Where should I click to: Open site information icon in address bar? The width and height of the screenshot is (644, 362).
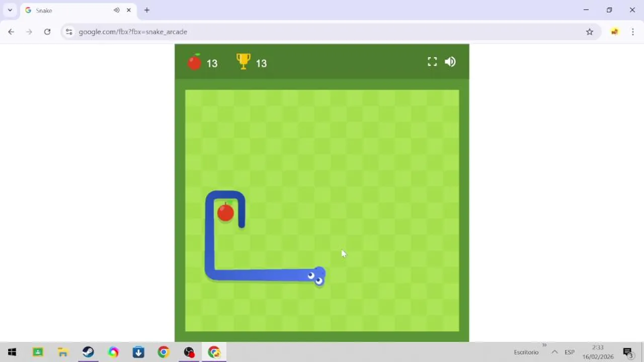69,32
